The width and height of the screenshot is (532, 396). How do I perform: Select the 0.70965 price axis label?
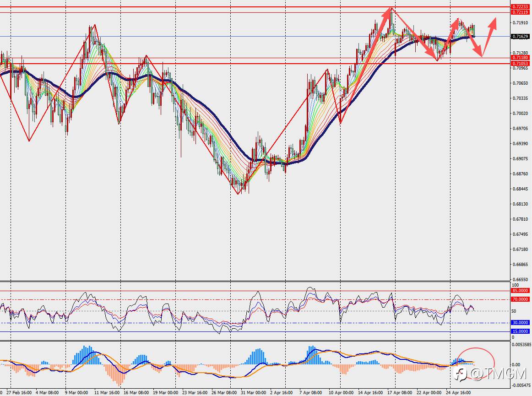520,68
